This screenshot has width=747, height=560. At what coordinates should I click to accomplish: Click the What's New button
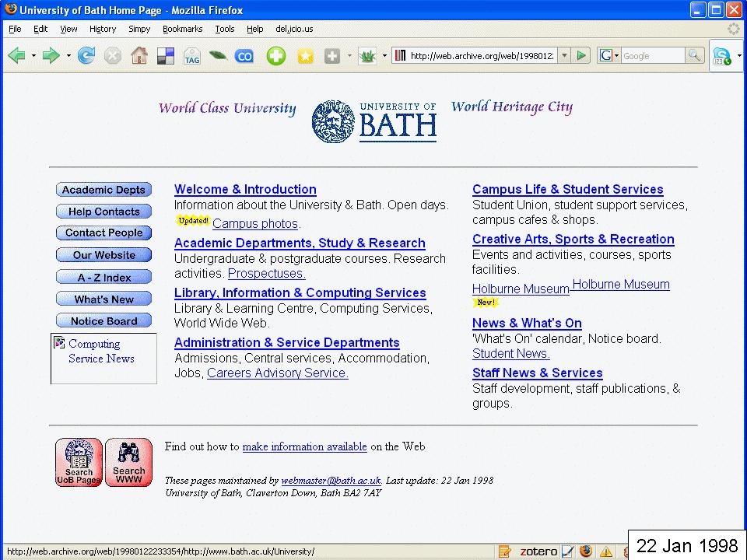pos(103,299)
